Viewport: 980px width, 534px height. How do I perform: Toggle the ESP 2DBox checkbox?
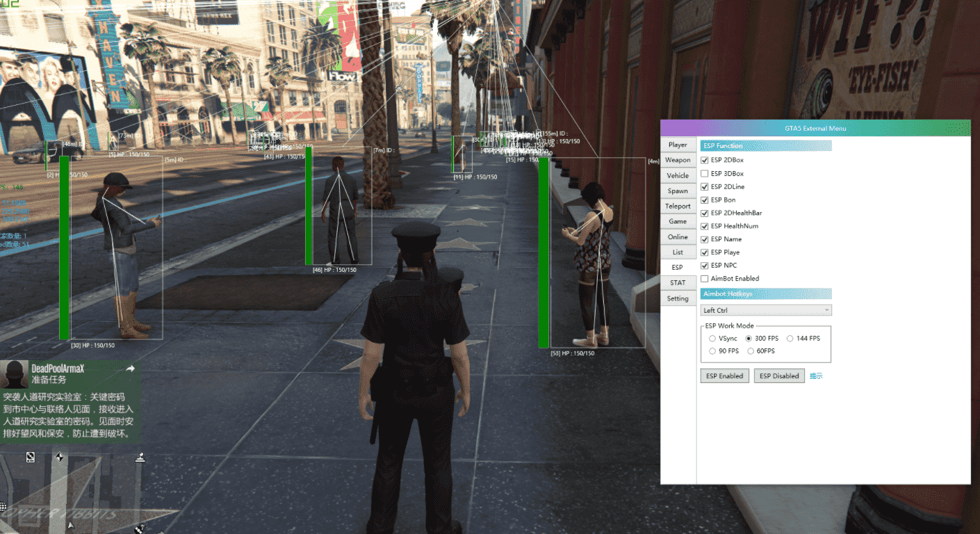[x=705, y=161]
